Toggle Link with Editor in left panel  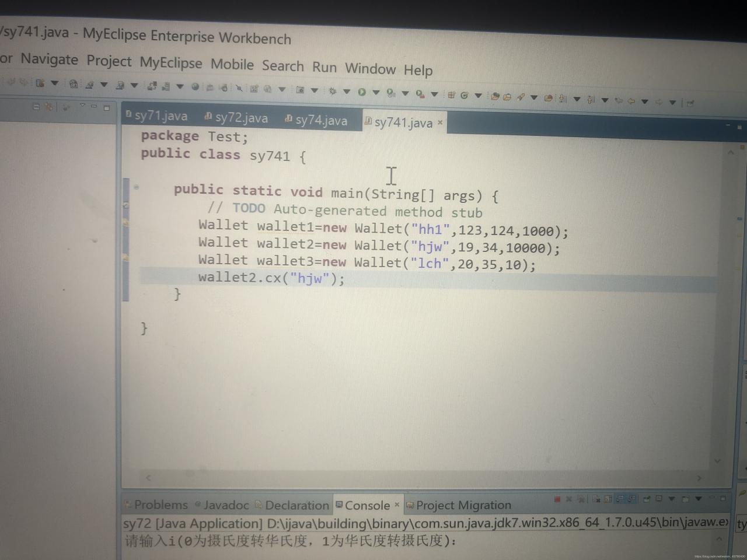pyautogui.click(x=49, y=107)
